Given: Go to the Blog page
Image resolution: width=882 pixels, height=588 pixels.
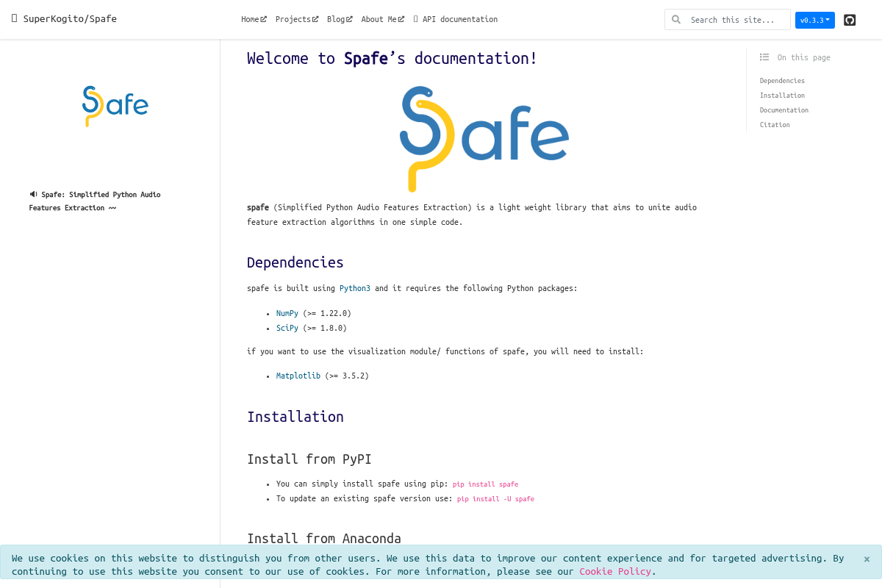Looking at the screenshot, I should [x=339, y=19].
